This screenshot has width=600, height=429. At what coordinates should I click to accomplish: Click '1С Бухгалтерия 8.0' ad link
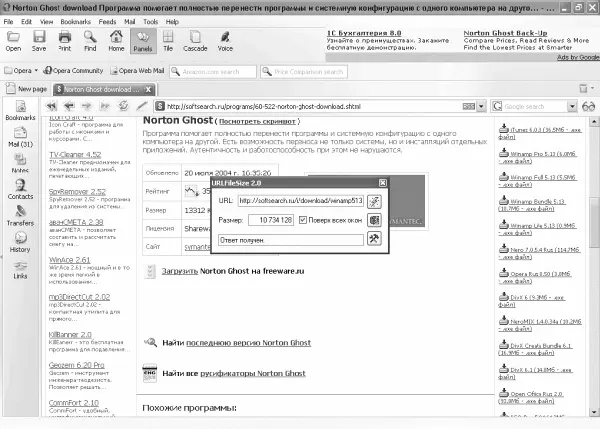coord(364,33)
